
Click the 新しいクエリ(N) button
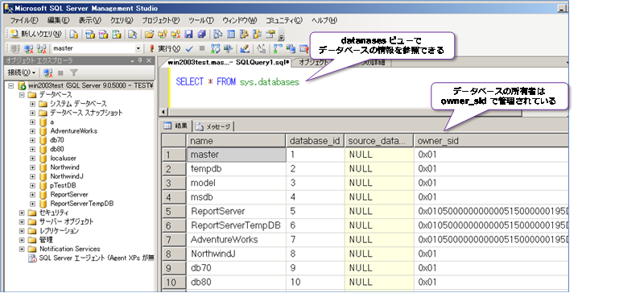pyautogui.click(x=36, y=34)
